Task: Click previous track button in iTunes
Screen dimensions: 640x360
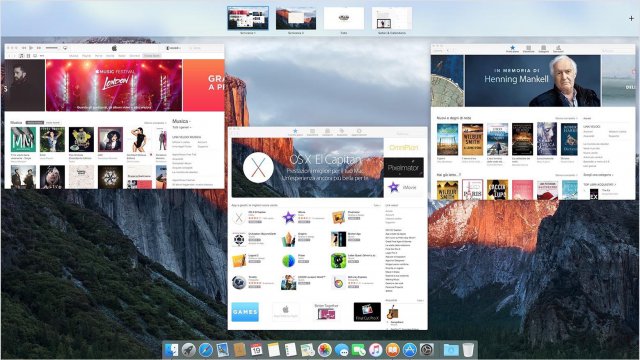Action: tap(24, 48)
